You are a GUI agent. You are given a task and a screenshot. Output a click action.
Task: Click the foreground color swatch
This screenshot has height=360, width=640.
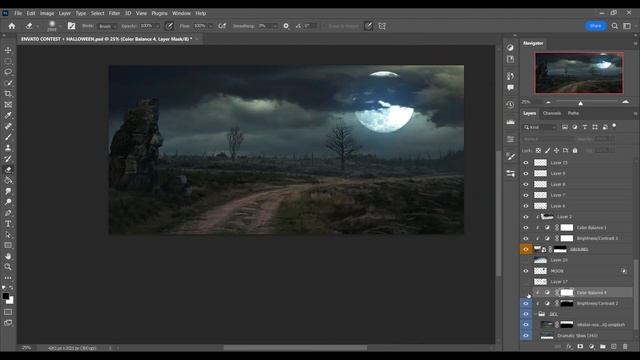tap(6, 296)
